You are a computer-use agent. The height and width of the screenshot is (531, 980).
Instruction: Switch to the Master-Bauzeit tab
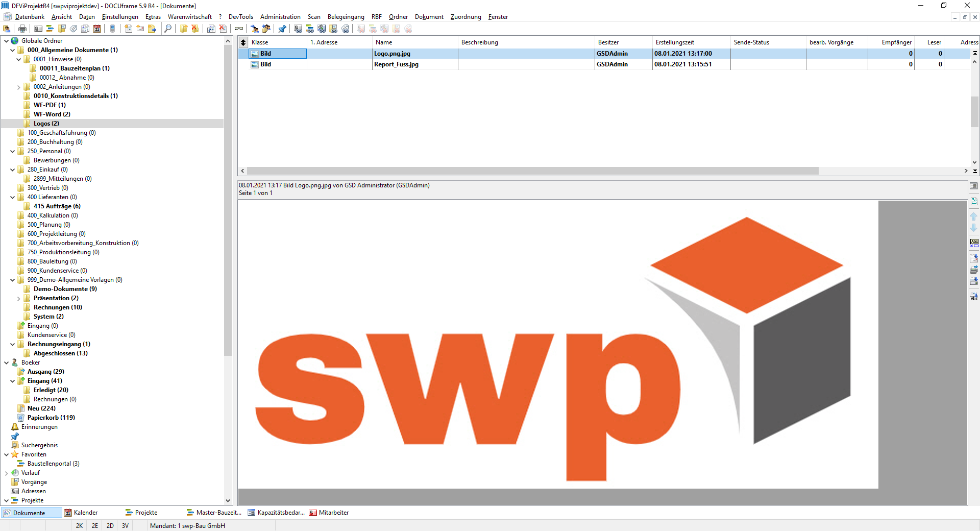[214, 513]
